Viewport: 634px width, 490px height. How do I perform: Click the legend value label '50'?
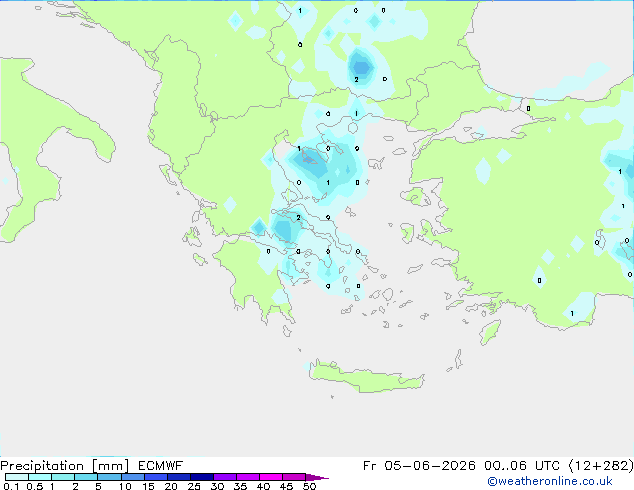click(310, 486)
